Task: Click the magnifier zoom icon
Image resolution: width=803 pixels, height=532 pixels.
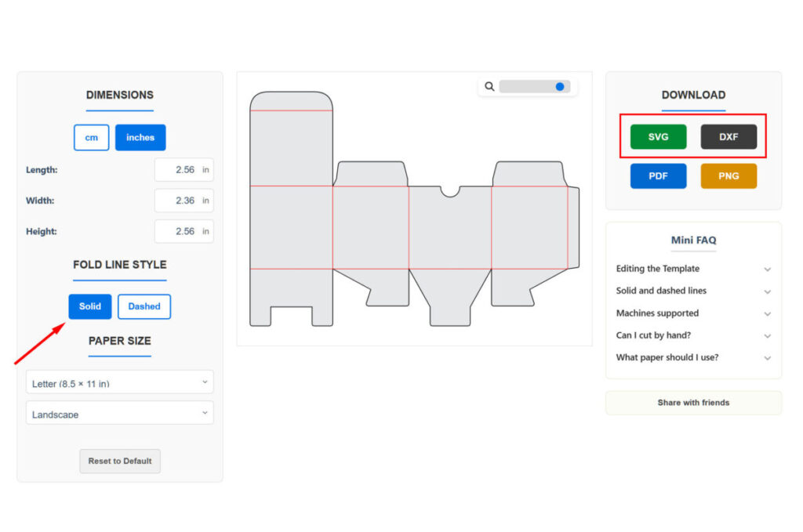Action: pyautogui.click(x=489, y=87)
